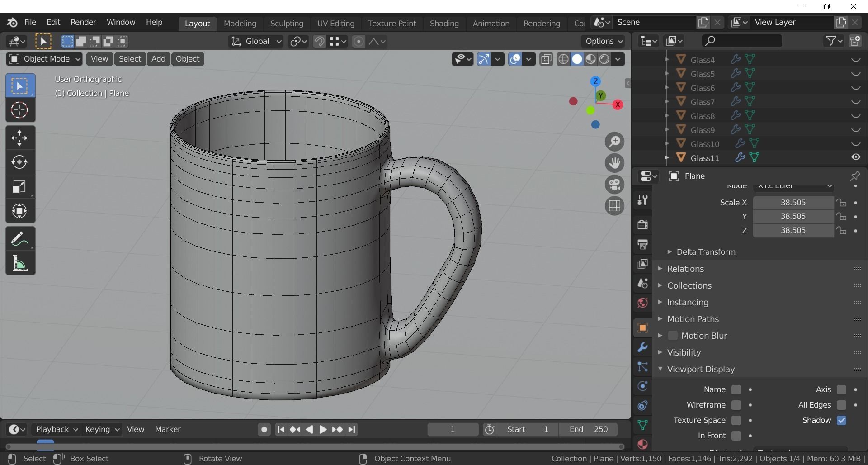
Task: Switch to the Shading workspace tab
Action: click(x=444, y=23)
